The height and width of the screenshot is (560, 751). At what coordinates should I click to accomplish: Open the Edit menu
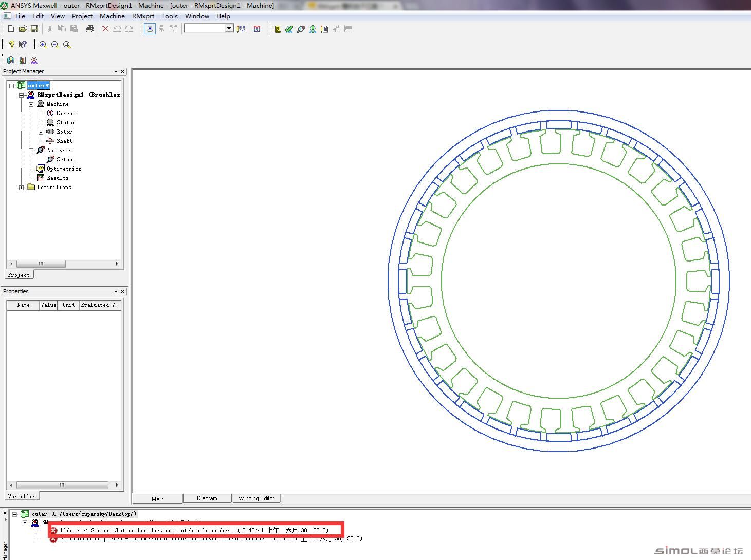pos(38,16)
